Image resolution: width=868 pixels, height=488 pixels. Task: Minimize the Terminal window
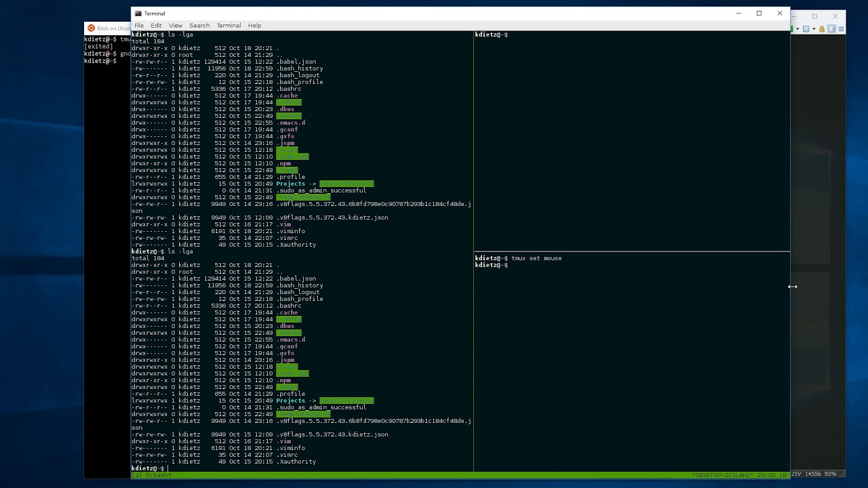coord(738,14)
